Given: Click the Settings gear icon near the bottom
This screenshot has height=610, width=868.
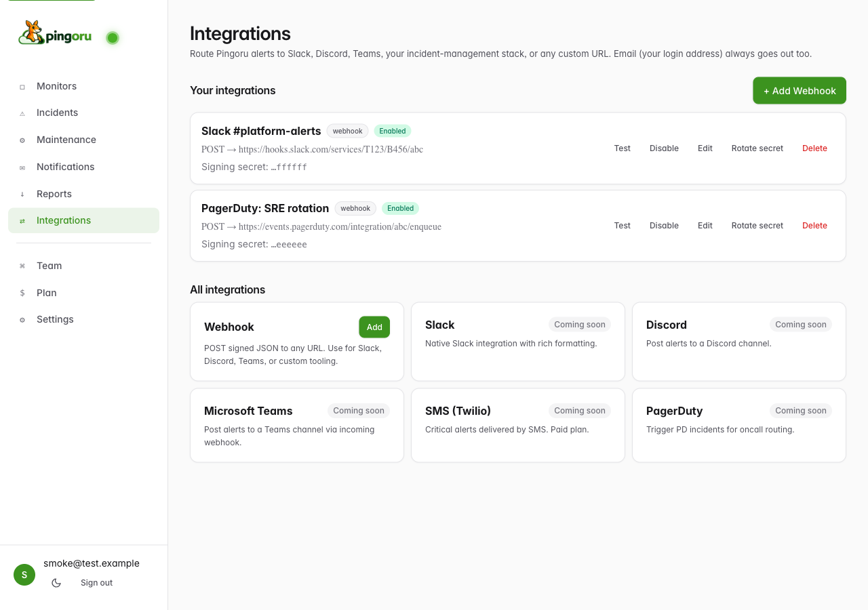Looking at the screenshot, I should [22, 319].
